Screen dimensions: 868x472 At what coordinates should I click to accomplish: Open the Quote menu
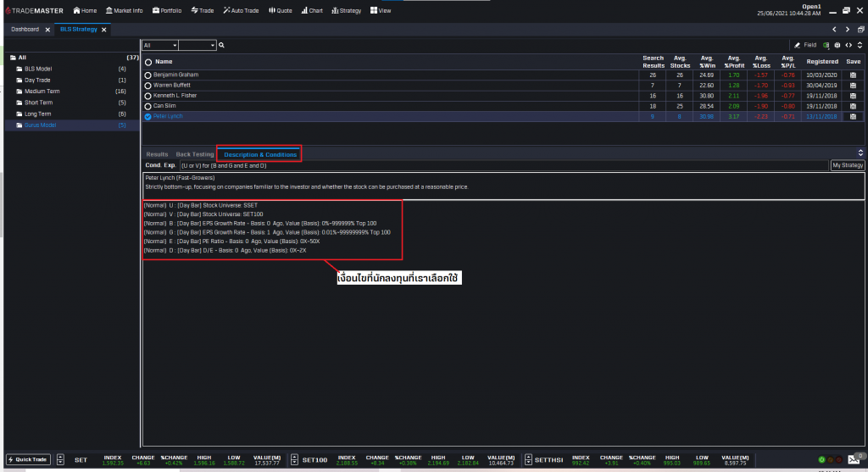[x=280, y=10]
